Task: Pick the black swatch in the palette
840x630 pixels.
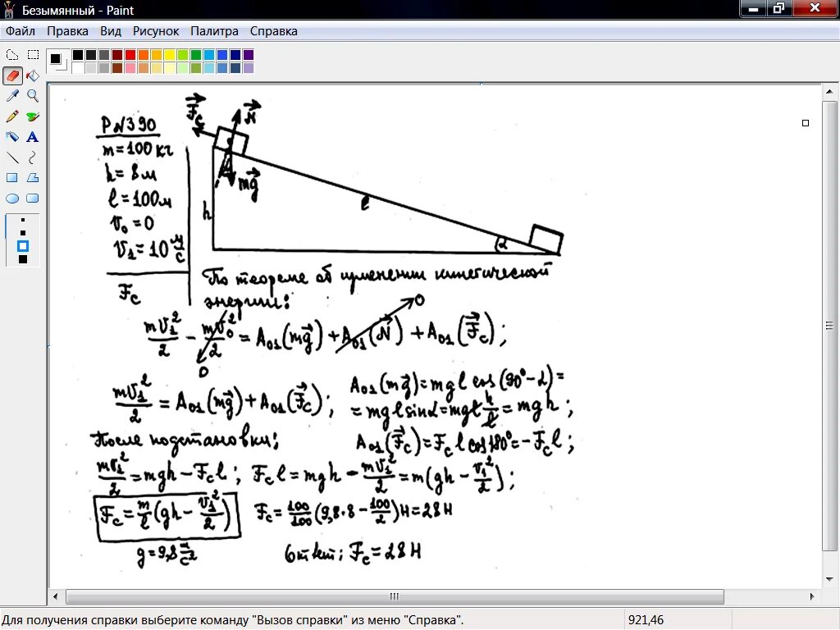Action: pyautogui.click(x=78, y=55)
